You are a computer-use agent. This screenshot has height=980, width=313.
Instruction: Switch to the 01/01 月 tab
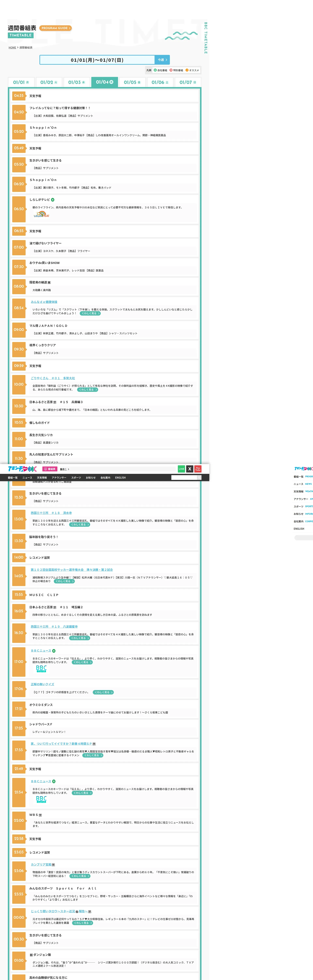[x=21, y=82]
